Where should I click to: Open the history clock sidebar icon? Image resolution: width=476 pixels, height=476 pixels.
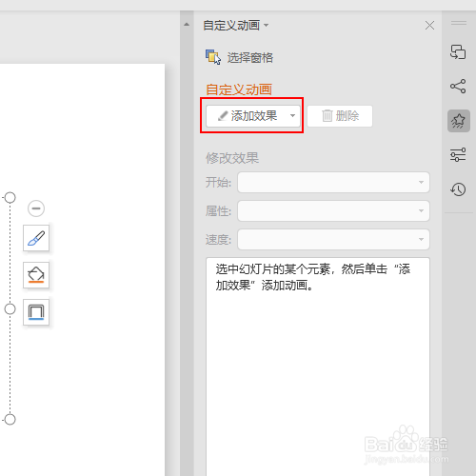[x=458, y=189]
